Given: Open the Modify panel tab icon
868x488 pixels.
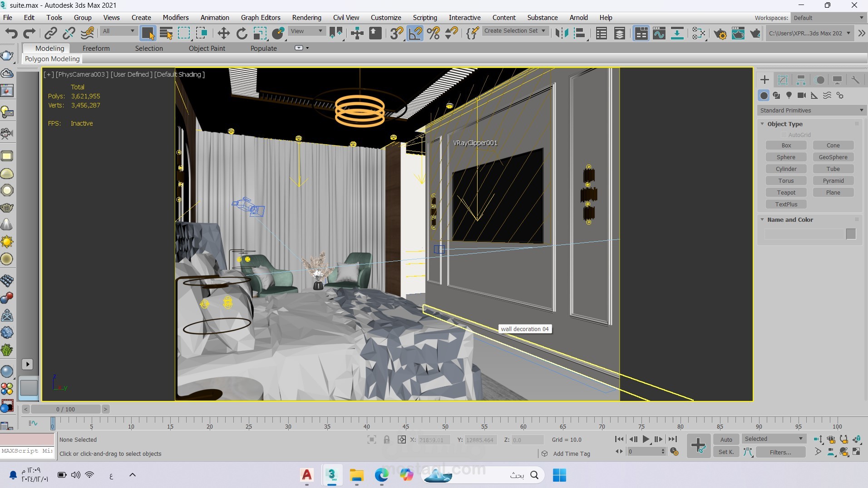Looking at the screenshot, I should click(x=783, y=80).
